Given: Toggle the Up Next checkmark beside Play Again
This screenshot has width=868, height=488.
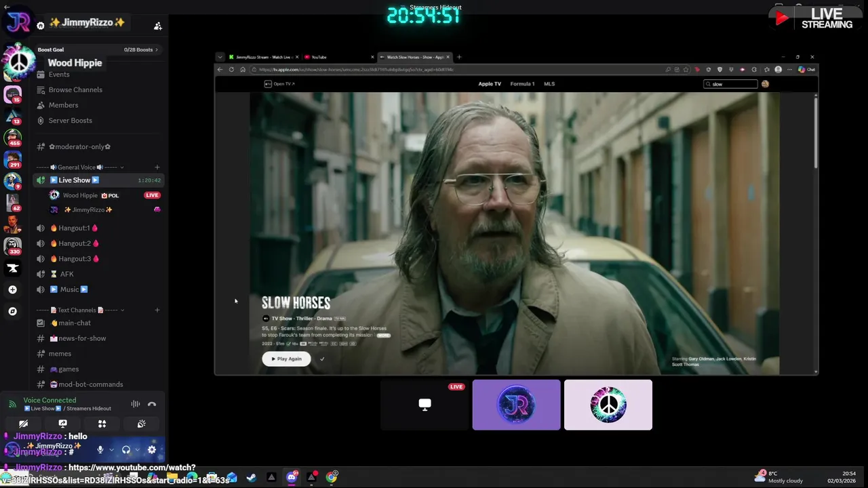Looking at the screenshot, I should (x=322, y=359).
